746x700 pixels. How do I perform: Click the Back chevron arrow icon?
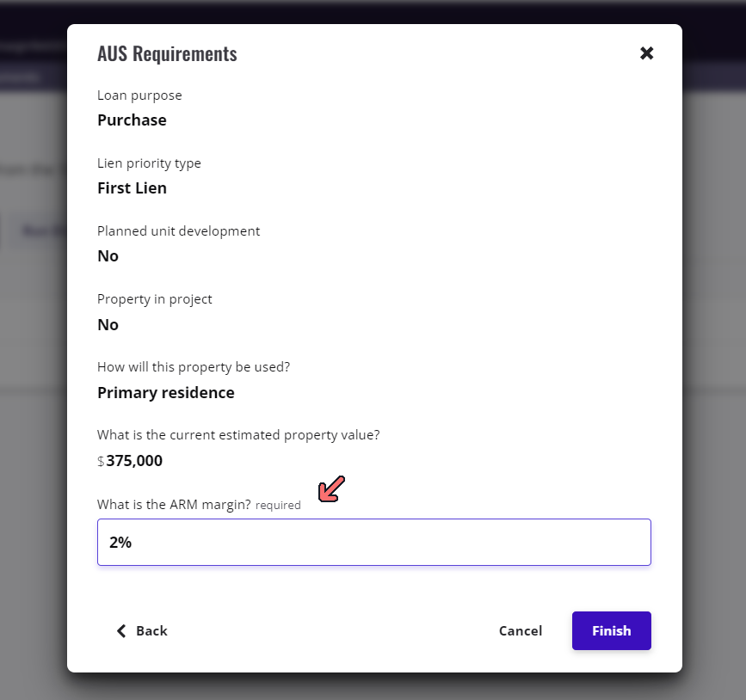(121, 630)
